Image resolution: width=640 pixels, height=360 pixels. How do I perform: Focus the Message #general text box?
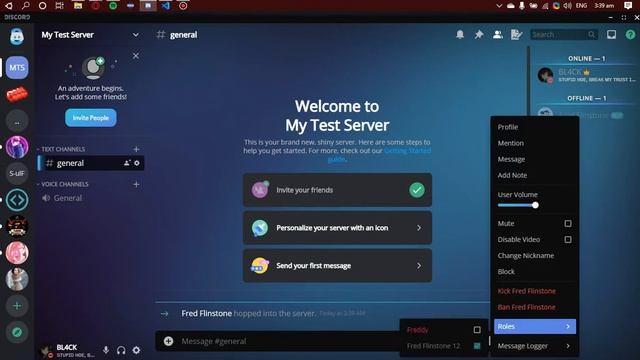tap(286, 341)
